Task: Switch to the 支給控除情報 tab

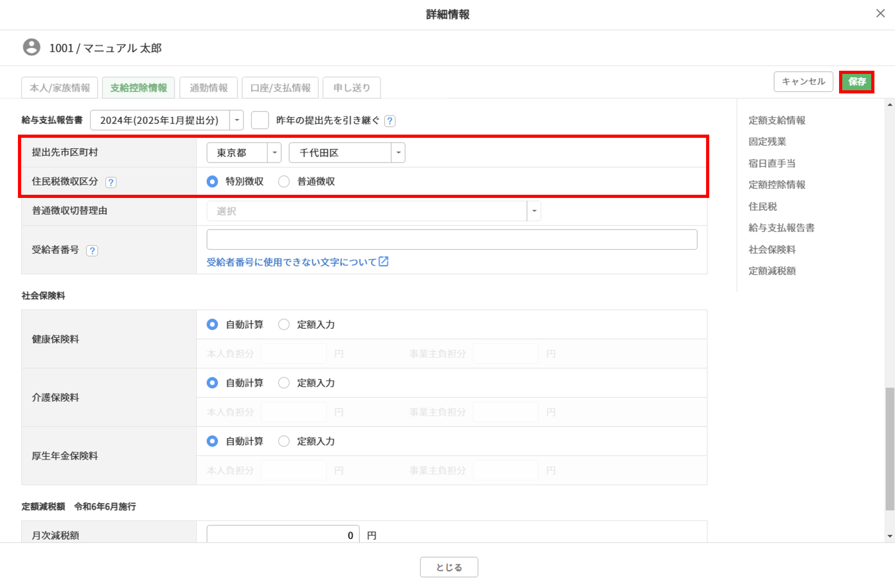Action: (138, 88)
